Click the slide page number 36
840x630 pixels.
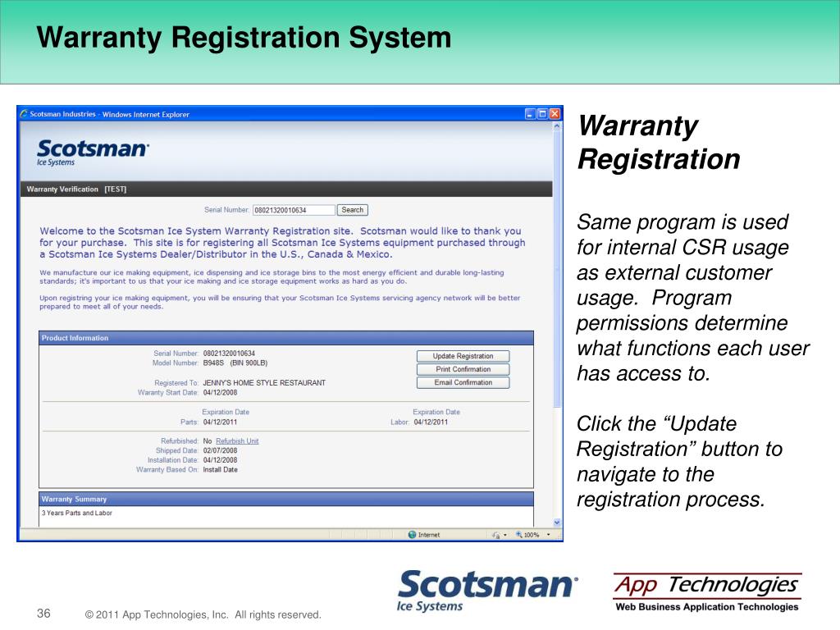(44, 614)
